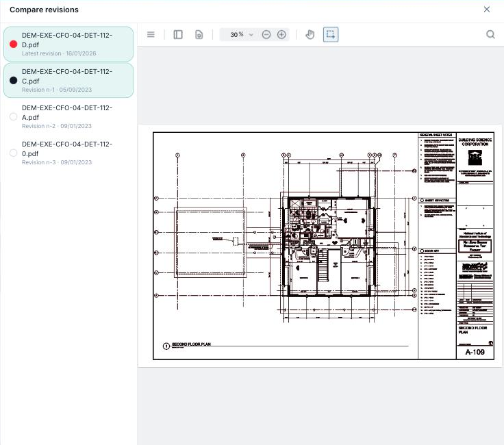Click the document properties page icon
This screenshot has height=445, width=504.
[x=199, y=34]
